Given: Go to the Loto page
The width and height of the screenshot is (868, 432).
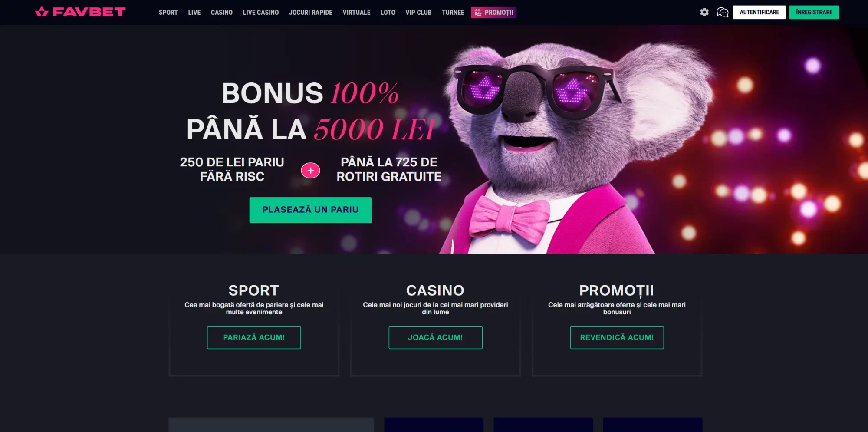Looking at the screenshot, I should [x=388, y=12].
